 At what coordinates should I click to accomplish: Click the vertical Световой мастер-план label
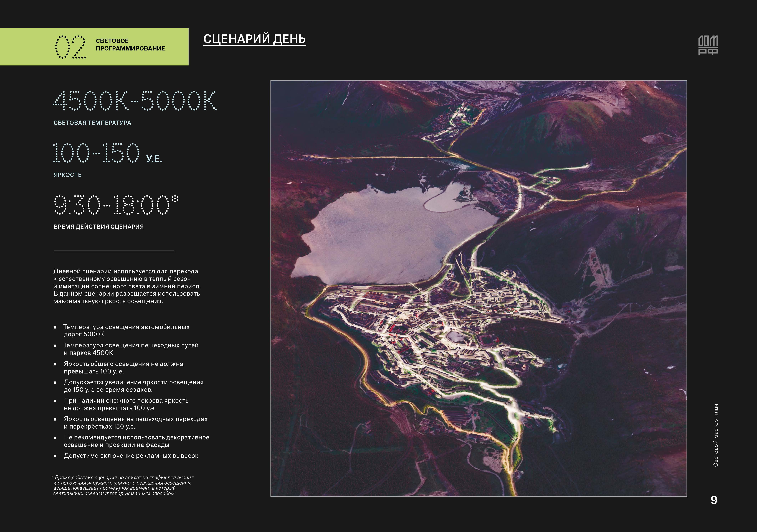click(x=715, y=435)
